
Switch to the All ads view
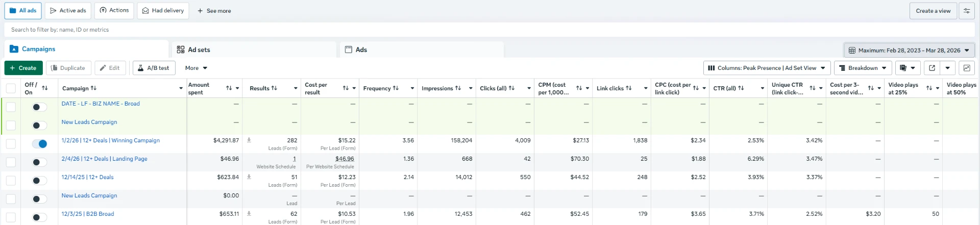pyautogui.click(x=23, y=11)
